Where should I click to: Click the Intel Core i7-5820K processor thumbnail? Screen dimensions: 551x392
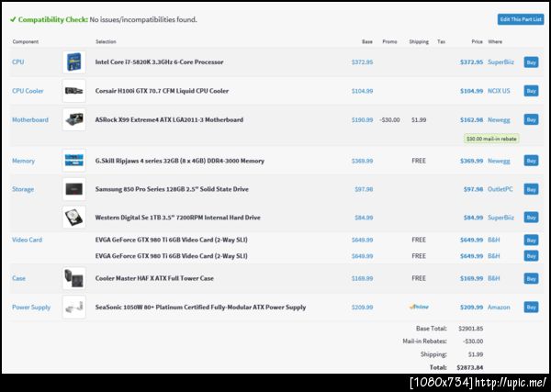(x=74, y=62)
